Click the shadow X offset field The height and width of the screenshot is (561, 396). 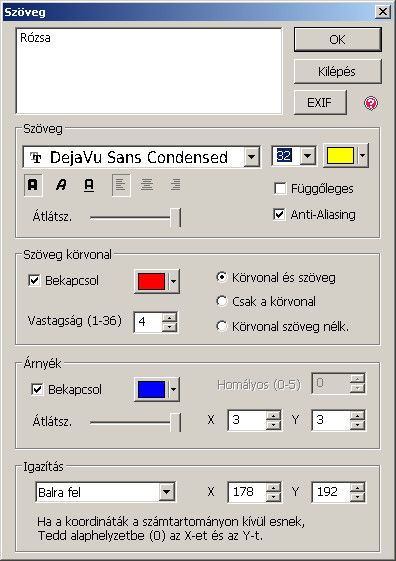pyautogui.click(x=247, y=420)
